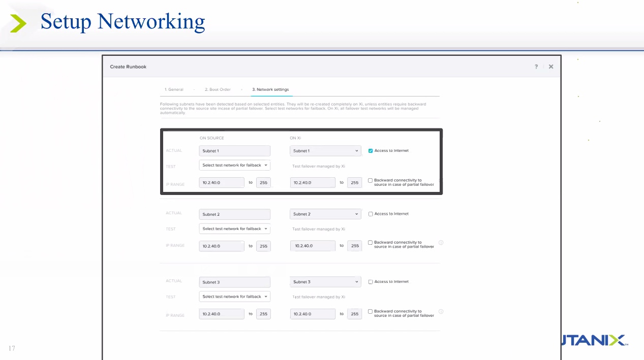Image resolution: width=644 pixels, height=360 pixels.
Task: Enable backward connectivity checkbox for Subnet 3
Action: click(x=370, y=311)
